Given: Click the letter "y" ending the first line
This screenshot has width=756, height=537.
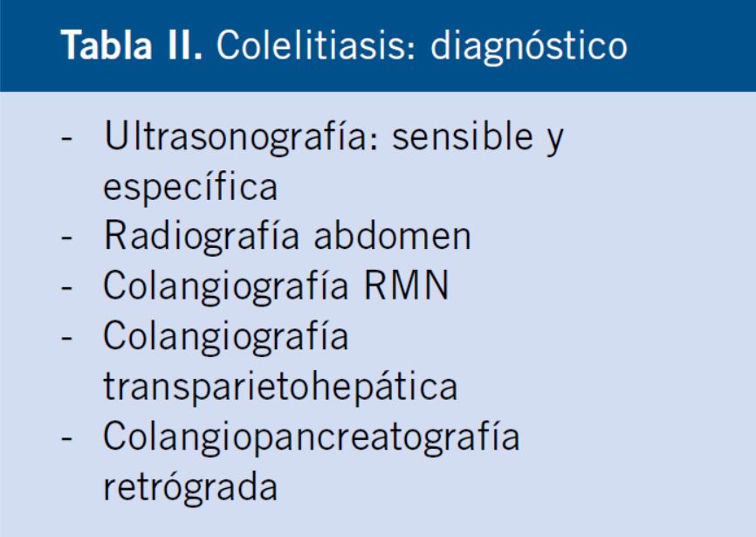Looking at the screenshot, I should 555,141.
